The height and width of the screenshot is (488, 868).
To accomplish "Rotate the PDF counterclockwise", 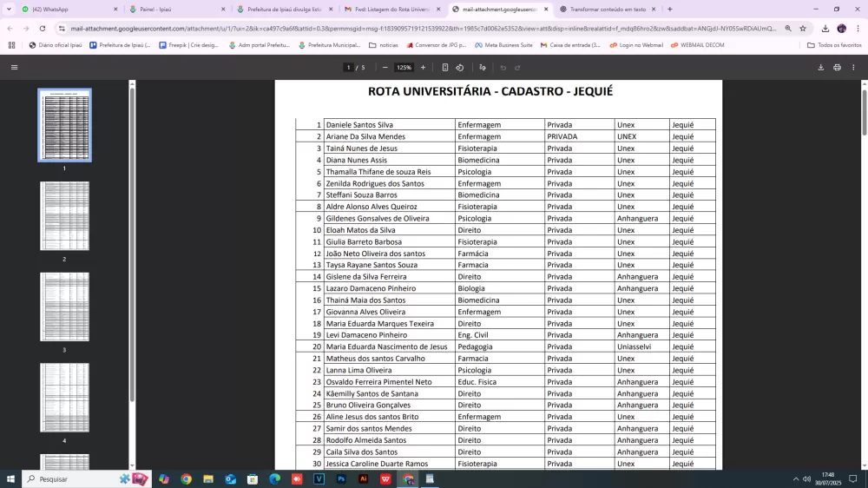I will [x=460, y=67].
